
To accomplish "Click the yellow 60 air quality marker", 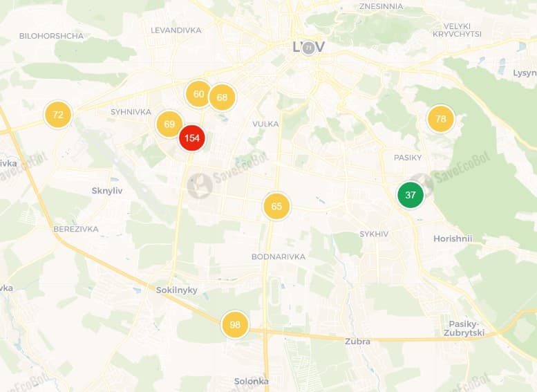I will [x=198, y=94].
